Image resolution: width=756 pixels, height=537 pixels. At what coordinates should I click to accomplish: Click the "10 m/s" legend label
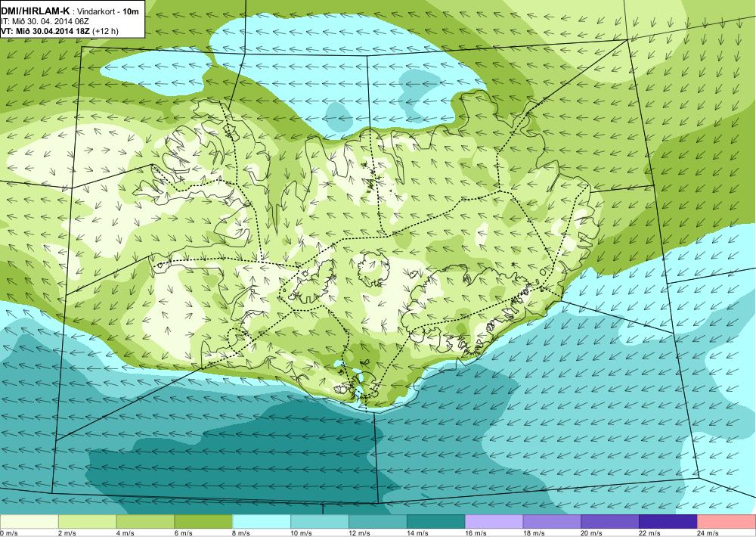click(302, 533)
